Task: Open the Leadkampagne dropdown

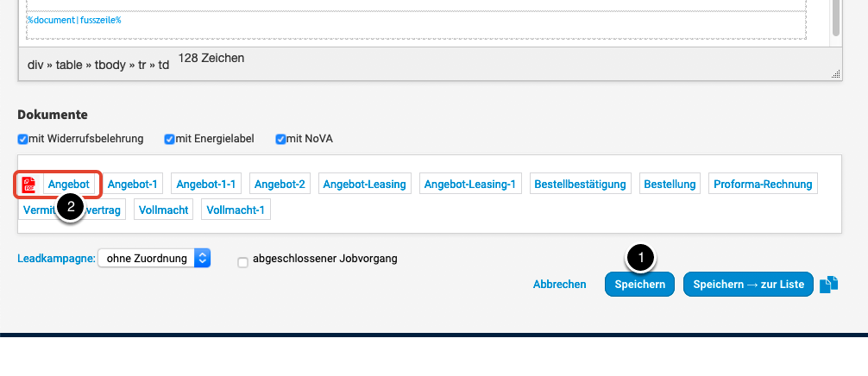Action: [x=154, y=258]
